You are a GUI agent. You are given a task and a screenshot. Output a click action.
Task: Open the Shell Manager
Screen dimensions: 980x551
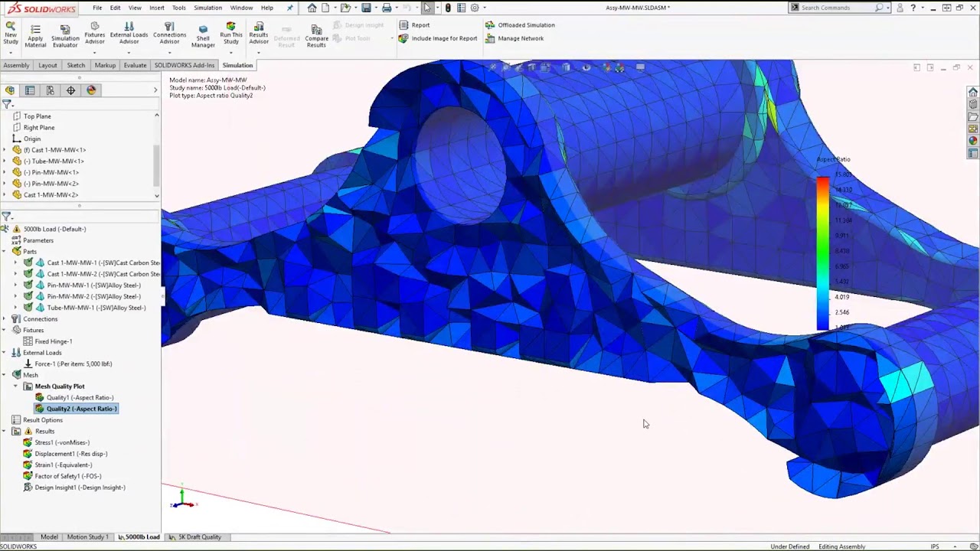click(x=203, y=35)
